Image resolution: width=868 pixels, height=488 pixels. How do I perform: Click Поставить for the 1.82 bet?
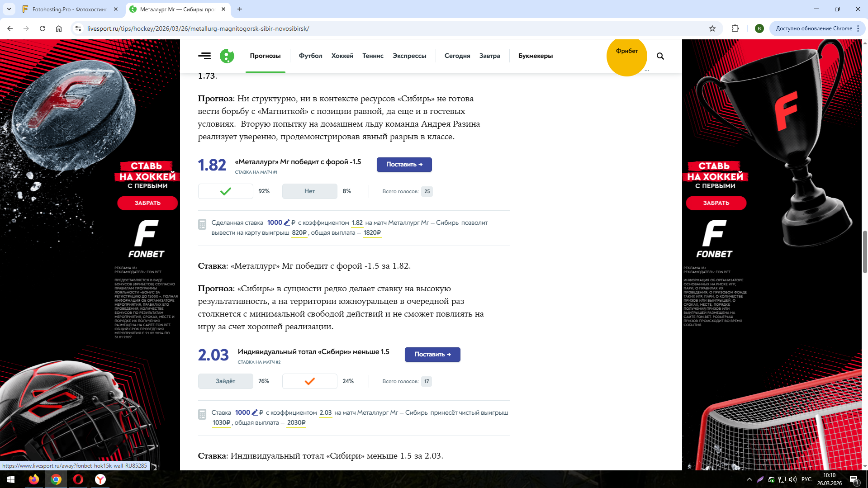click(404, 165)
